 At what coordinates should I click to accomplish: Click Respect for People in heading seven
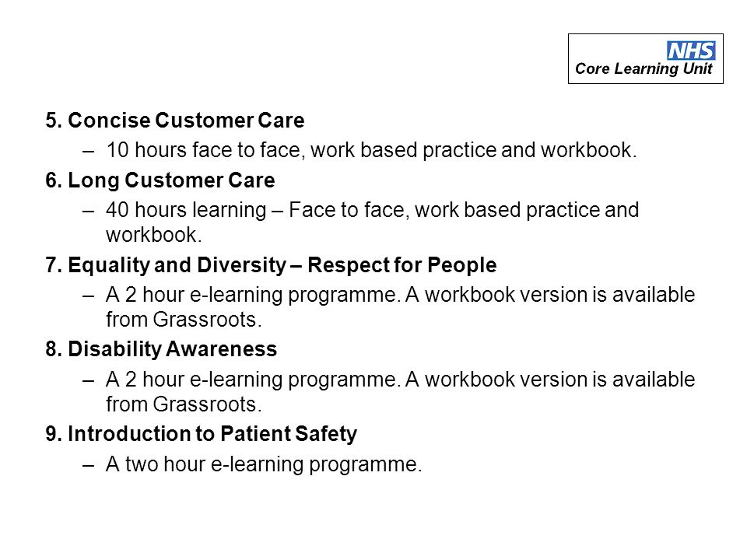point(402,265)
